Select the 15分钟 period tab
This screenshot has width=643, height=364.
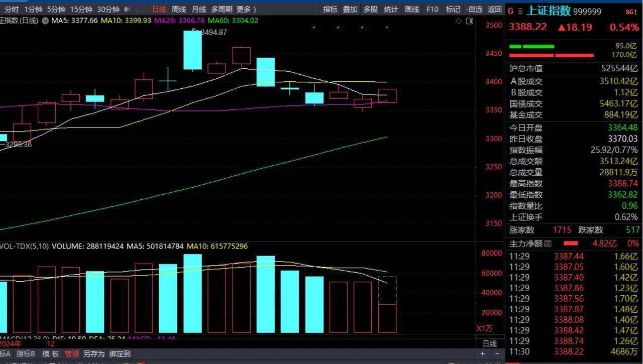coord(81,9)
